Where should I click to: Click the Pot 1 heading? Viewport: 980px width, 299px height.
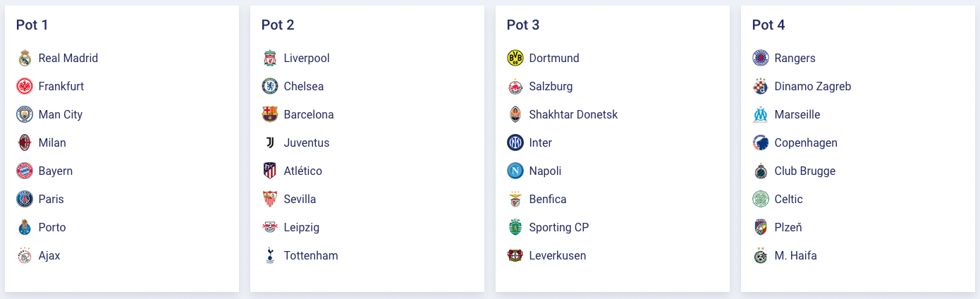[x=32, y=25]
